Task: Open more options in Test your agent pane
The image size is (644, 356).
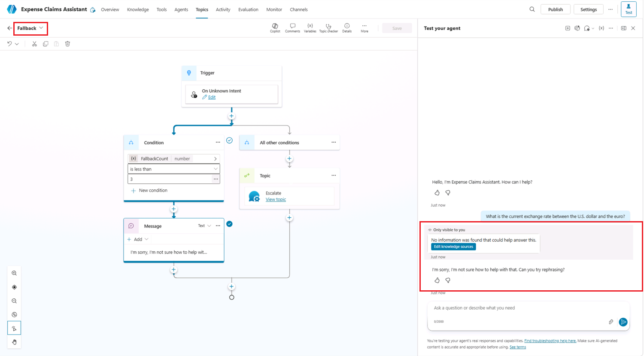Action: 611,28
